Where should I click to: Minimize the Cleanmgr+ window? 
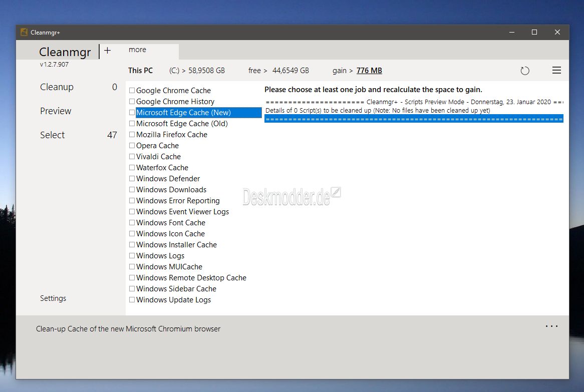[512, 33]
